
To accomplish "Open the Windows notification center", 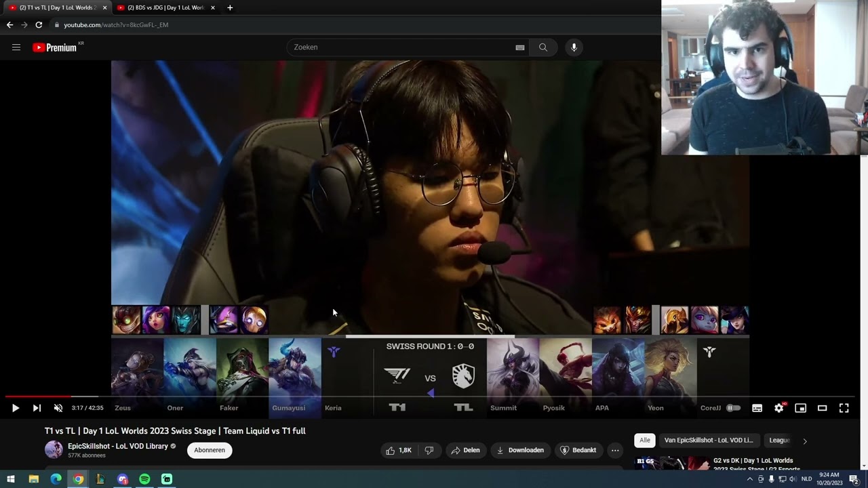I will (x=854, y=479).
